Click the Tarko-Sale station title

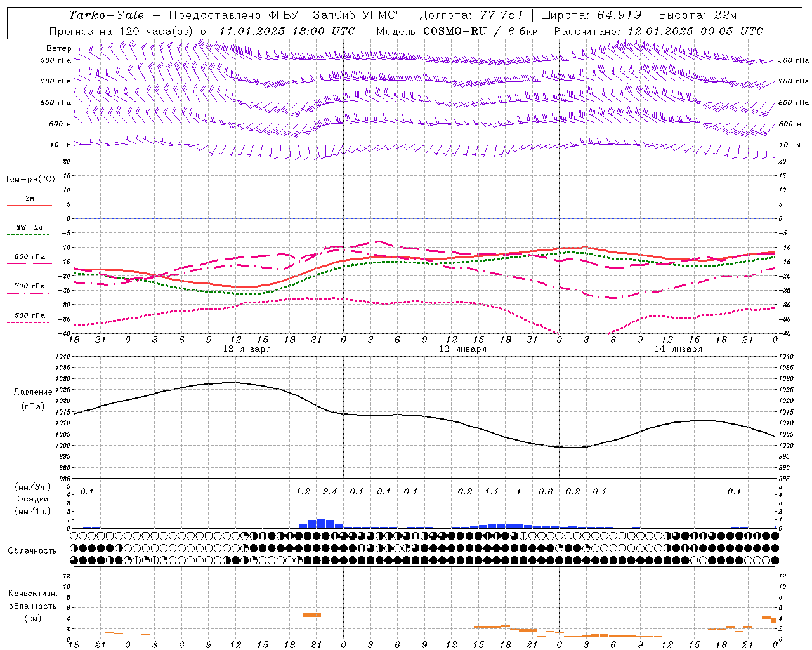click(107, 15)
